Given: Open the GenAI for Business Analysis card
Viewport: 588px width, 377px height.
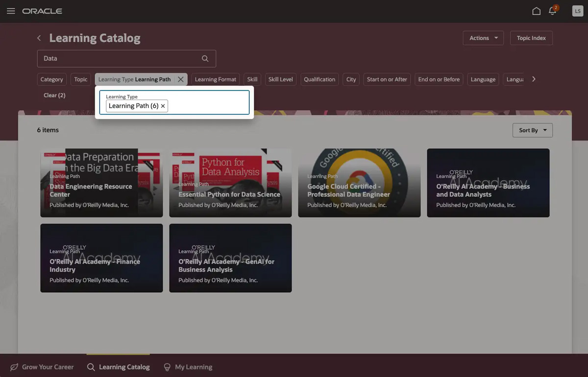Looking at the screenshot, I should tap(230, 258).
